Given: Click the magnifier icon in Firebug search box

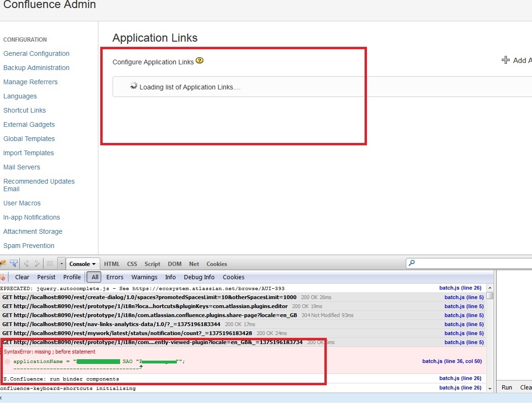Looking at the screenshot, I should click(411, 263).
